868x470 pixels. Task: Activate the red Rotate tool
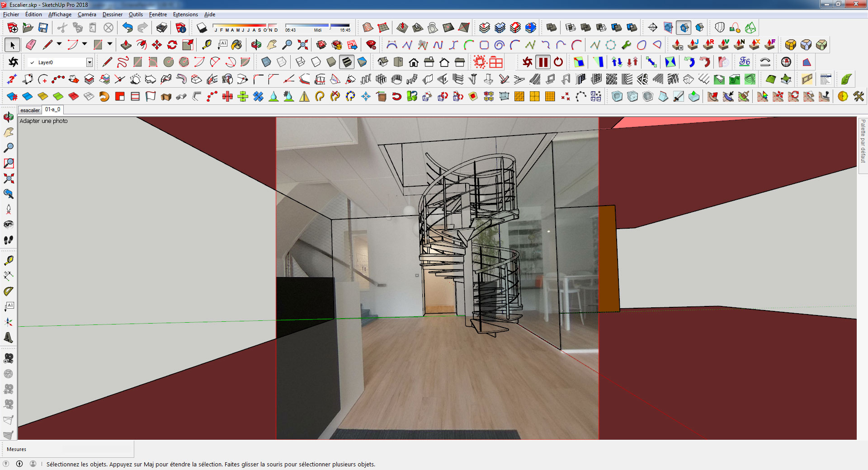tap(172, 45)
